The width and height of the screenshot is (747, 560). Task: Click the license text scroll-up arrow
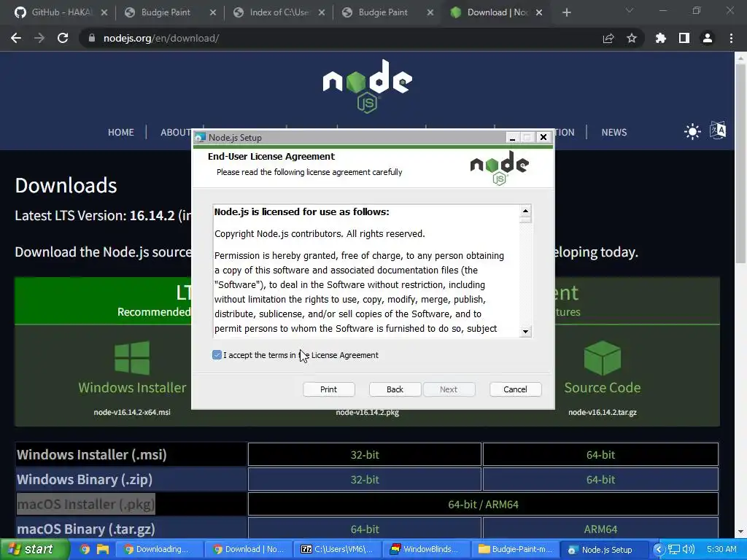(x=525, y=211)
